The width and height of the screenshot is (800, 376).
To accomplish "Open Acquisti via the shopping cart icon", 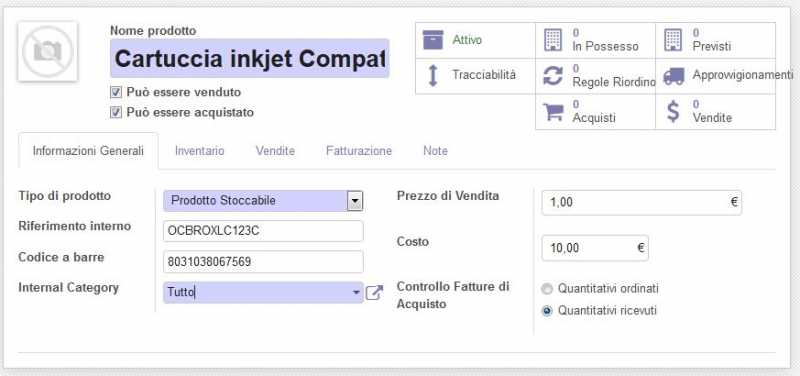I will pyautogui.click(x=553, y=112).
